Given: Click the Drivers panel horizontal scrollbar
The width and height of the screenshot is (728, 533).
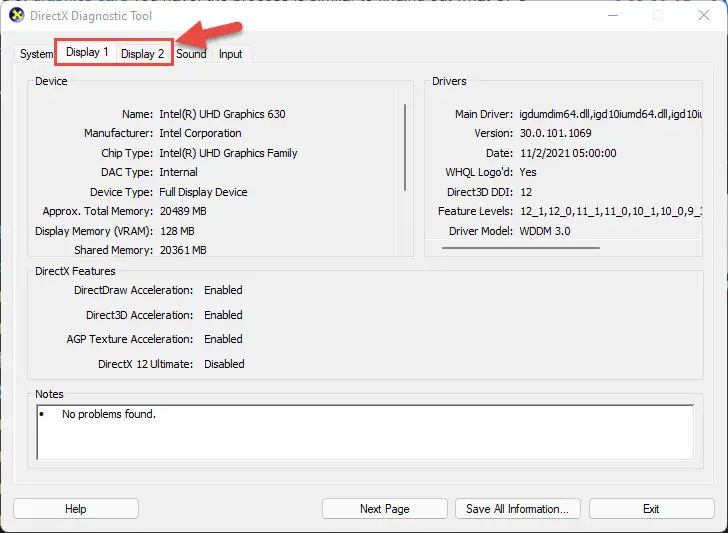Looking at the screenshot, I should (520, 248).
